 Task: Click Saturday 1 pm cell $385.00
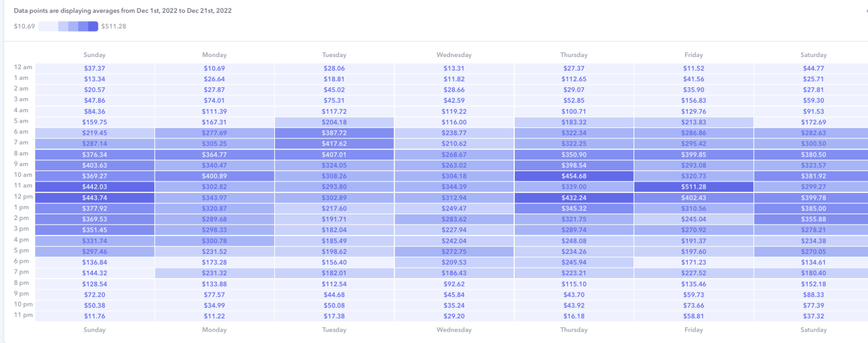[811, 209]
